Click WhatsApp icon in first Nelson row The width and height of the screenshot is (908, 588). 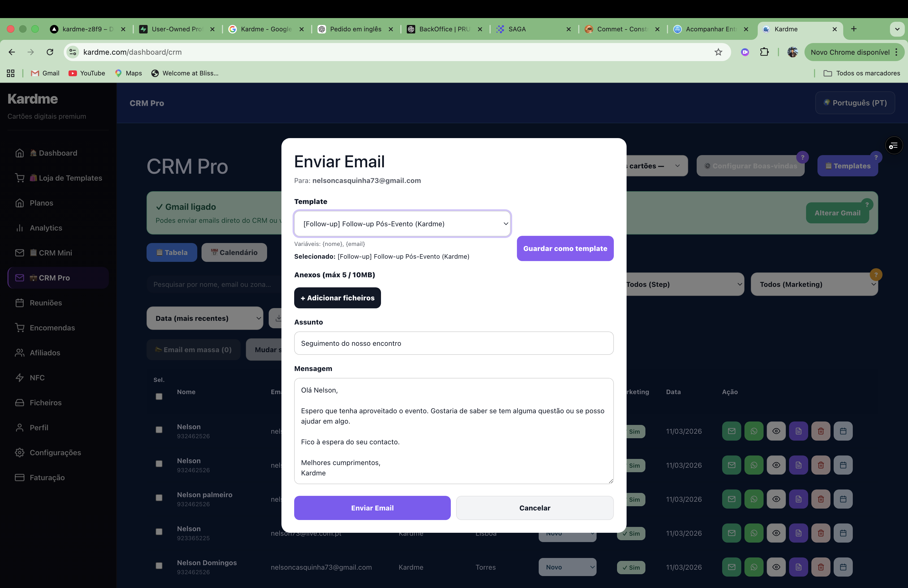pos(753,431)
